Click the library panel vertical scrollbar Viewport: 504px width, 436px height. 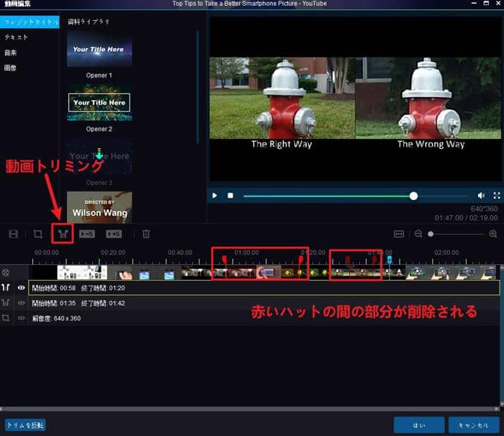pyautogui.click(x=198, y=87)
